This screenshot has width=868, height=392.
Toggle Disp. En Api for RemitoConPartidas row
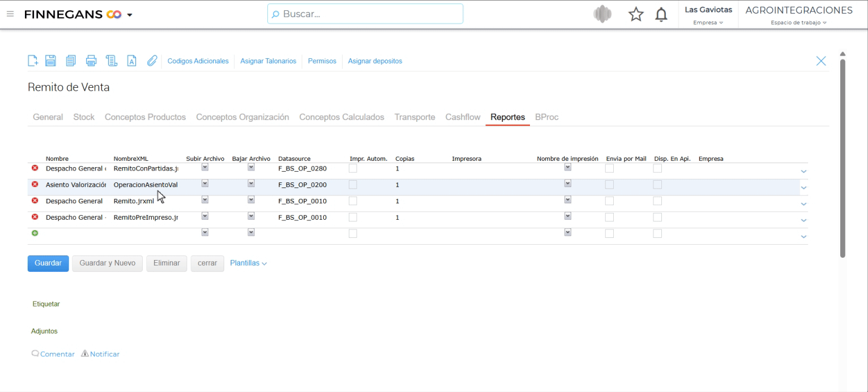[657, 168]
